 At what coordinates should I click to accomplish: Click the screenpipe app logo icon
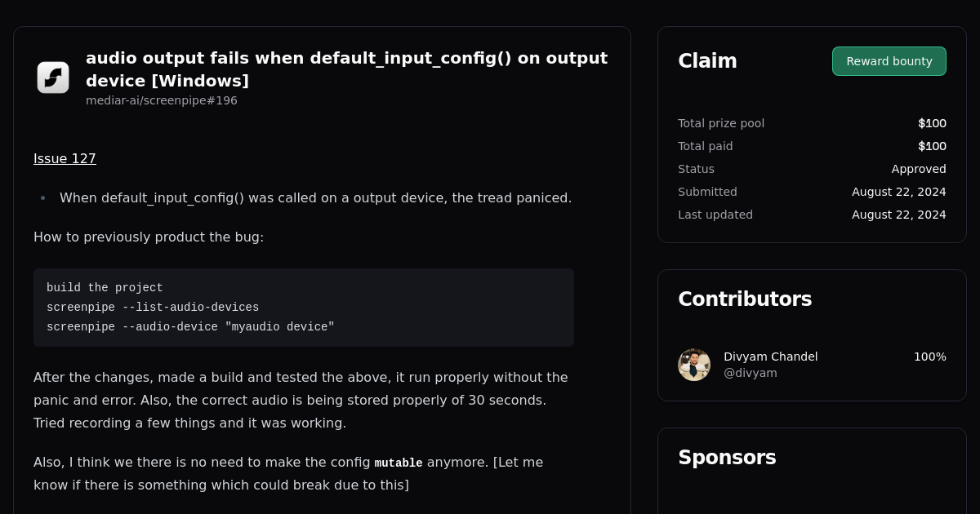(52, 77)
